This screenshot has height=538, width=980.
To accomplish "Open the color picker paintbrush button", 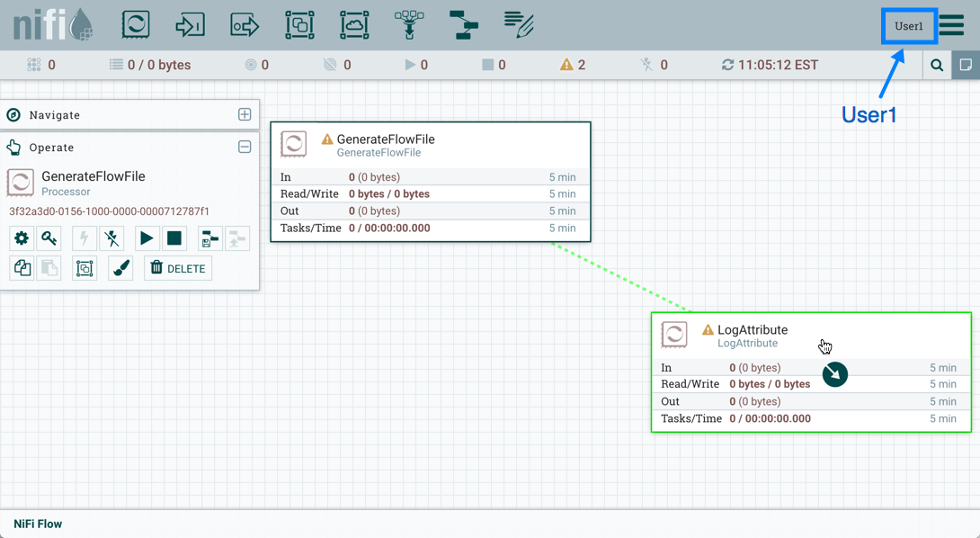I will [121, 268].
